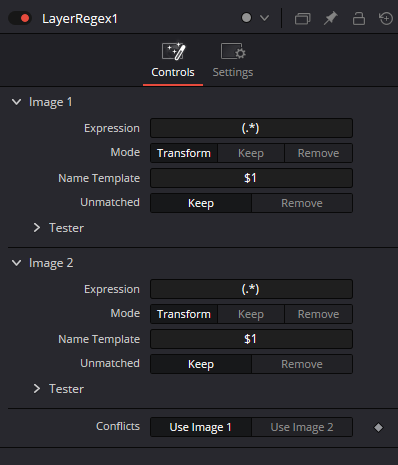Image resolution: width=398 pixels, height=465 pixels.
Task: Set Image 2 Mode to Remove
Action: 318,314
